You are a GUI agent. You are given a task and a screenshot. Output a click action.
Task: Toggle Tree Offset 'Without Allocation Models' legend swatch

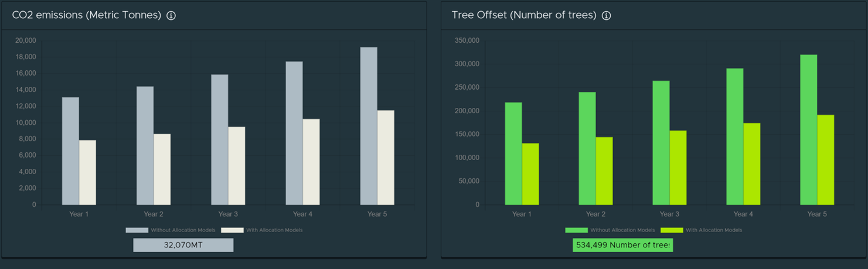[x=576, y=230]
